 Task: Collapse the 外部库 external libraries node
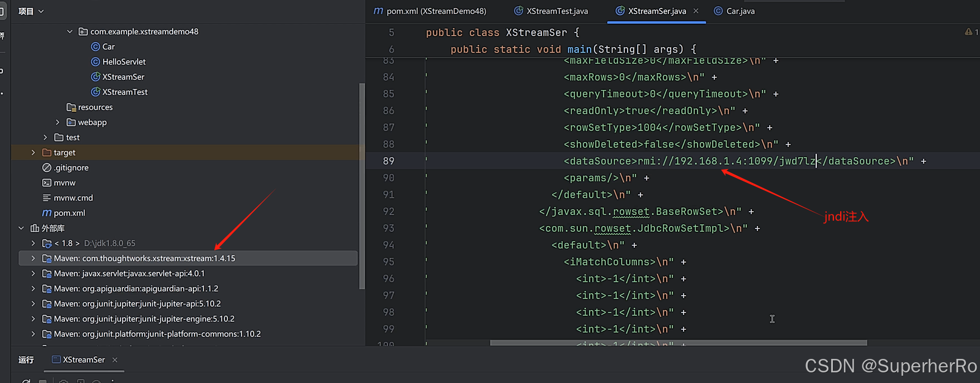coord(21,228)
